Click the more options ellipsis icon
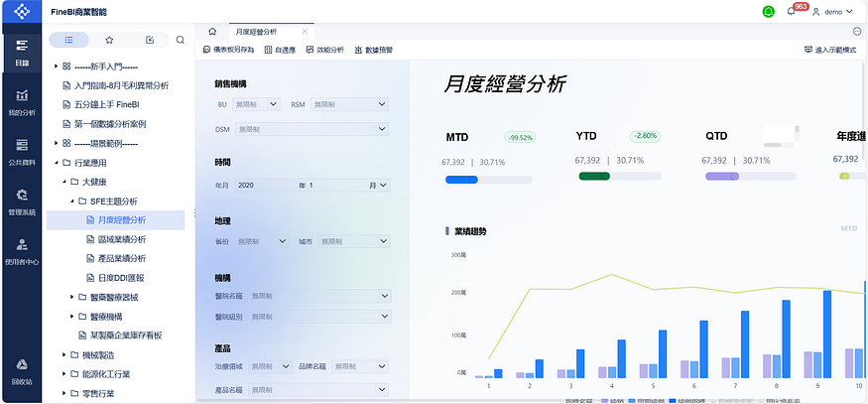 [857, 32]
